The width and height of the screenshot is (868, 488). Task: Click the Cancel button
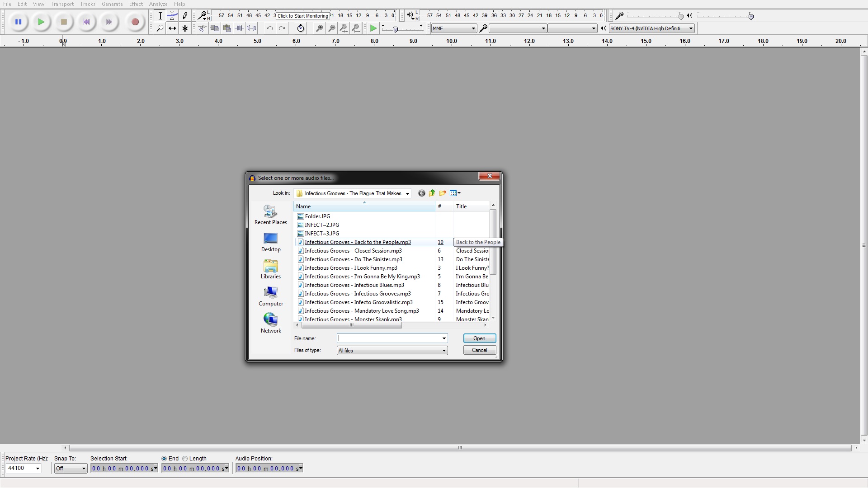(x=479, y=350)
